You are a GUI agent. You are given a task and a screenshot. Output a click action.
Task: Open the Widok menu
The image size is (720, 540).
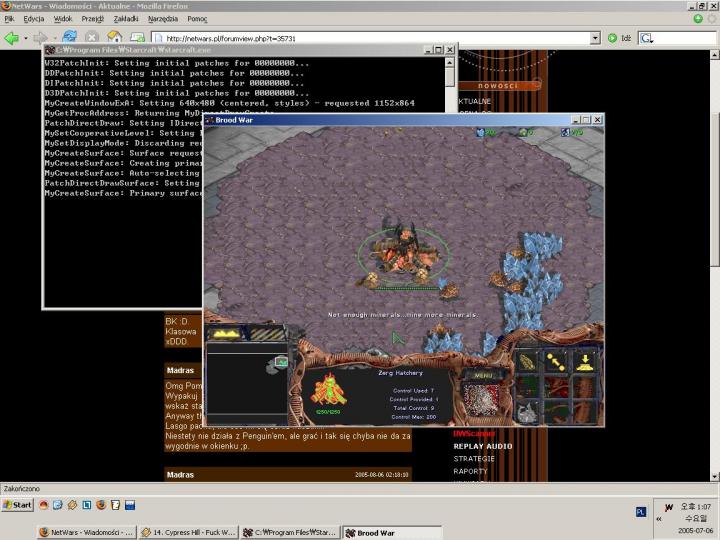[x=63, y=19]
